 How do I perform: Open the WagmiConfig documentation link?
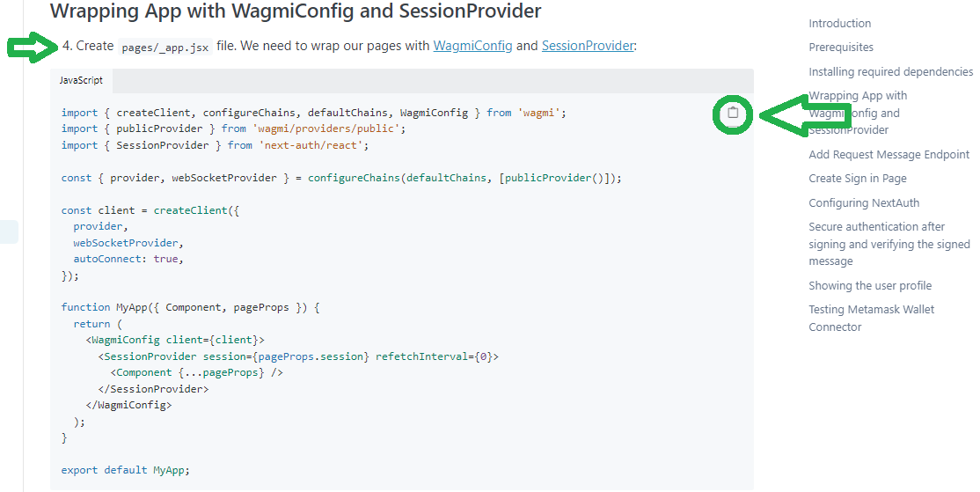coord(472,46)
